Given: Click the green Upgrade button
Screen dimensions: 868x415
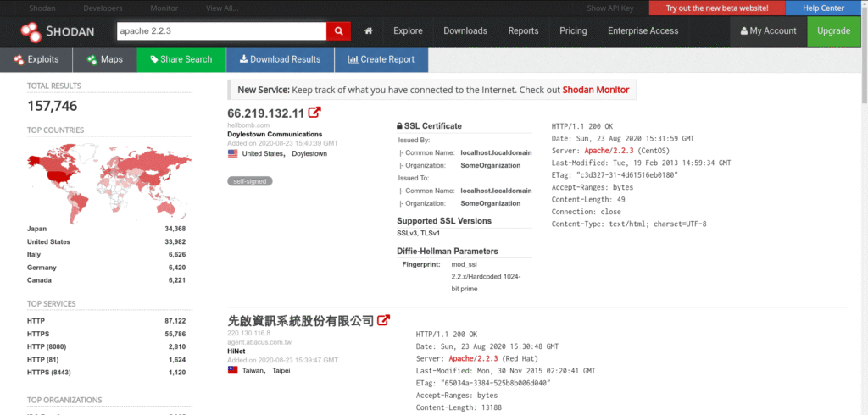Looking at the screenshot, I should click(x=834, y=31).
